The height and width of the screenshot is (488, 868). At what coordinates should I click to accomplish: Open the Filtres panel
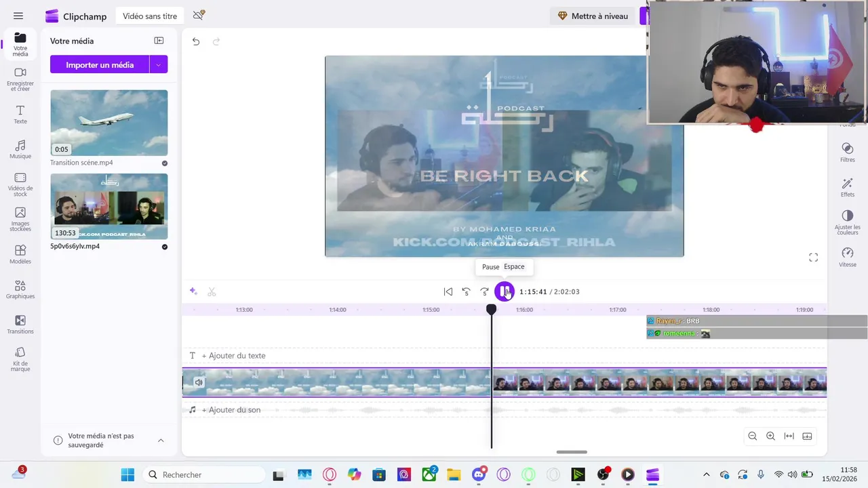848,152
